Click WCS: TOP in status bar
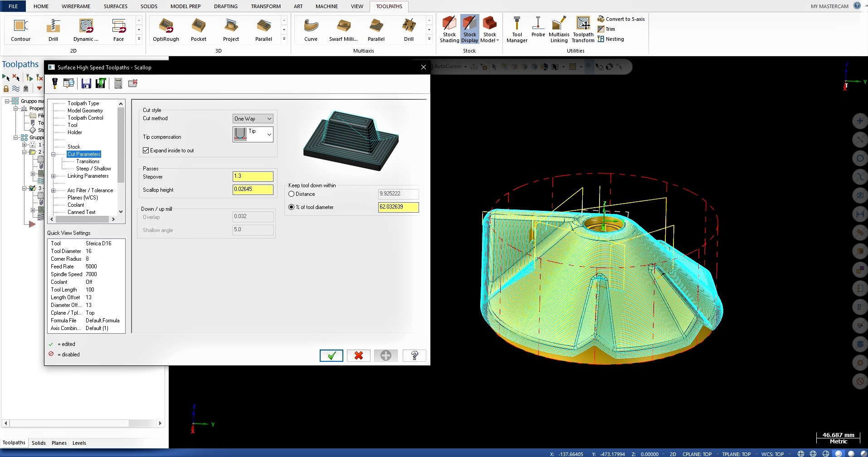 [772, 454]
